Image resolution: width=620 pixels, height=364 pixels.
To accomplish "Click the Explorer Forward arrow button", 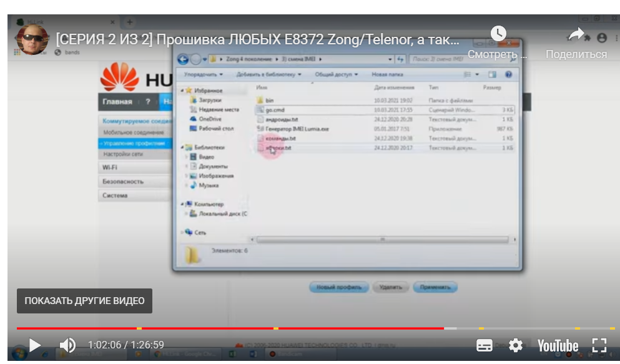I will [x=195, y=59].
